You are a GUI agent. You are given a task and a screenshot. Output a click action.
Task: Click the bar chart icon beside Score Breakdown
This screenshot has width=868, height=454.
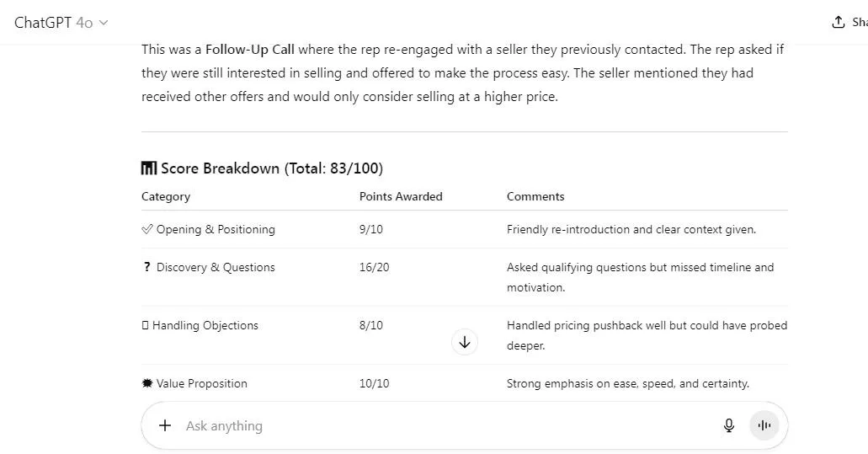149,168
